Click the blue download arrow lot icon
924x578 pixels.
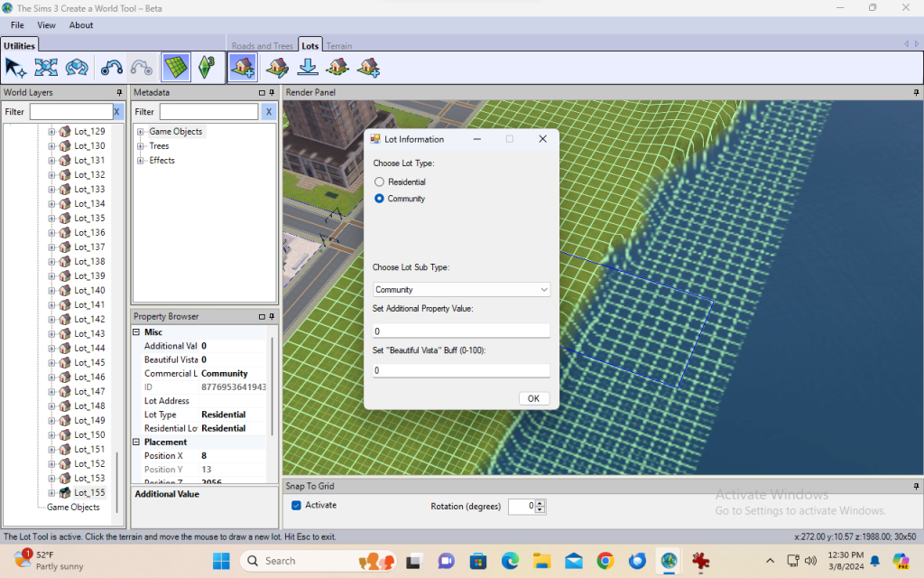(x=308, y=67)
